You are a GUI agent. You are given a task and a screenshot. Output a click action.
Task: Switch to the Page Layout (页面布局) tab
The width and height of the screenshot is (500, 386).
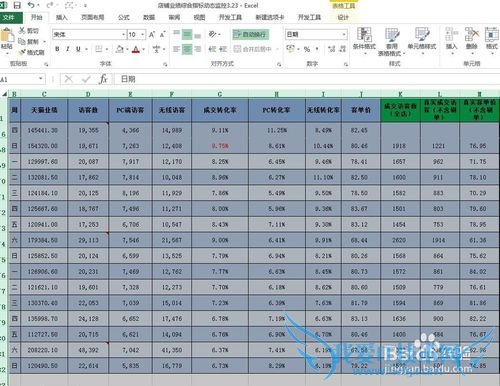point(92,17)
